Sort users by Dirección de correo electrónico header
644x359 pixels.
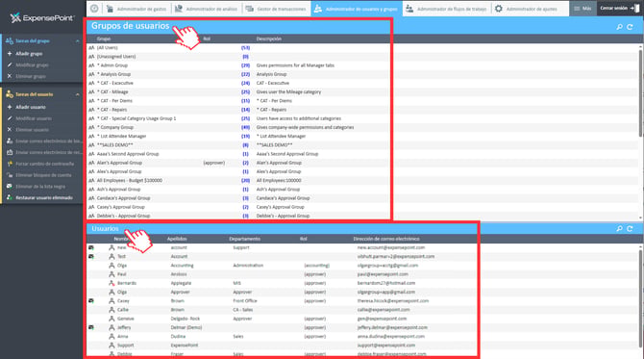[x=386, y=239]
